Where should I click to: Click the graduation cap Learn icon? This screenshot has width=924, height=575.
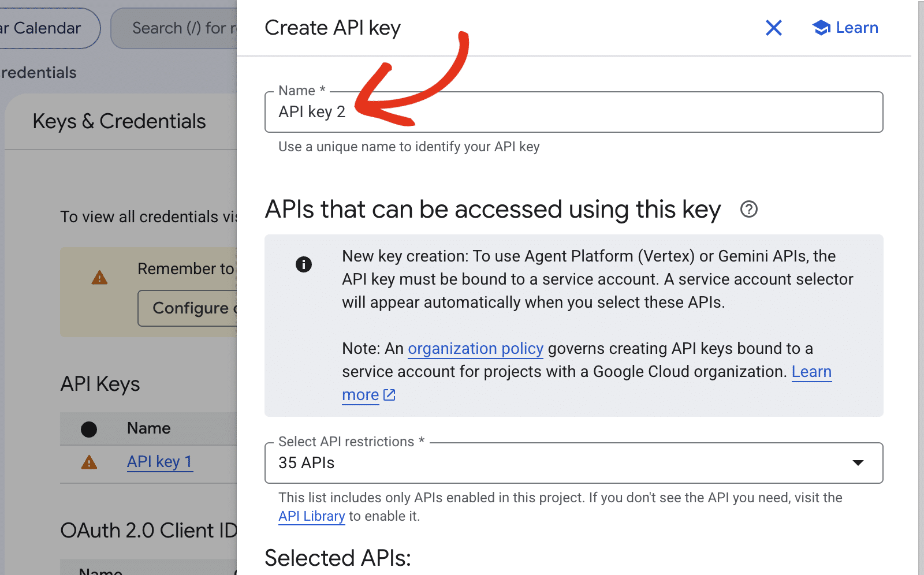pyautogui.click(x=821, y=28)
